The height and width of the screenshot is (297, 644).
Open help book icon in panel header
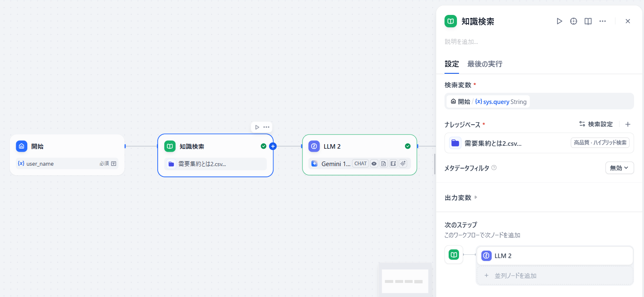[x=588, y=21]
